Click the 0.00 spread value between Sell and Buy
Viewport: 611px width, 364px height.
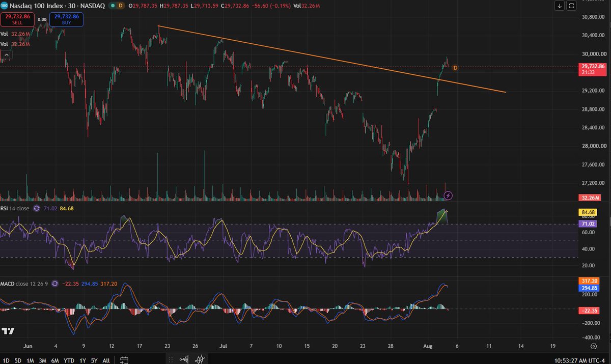pos(42,19)
